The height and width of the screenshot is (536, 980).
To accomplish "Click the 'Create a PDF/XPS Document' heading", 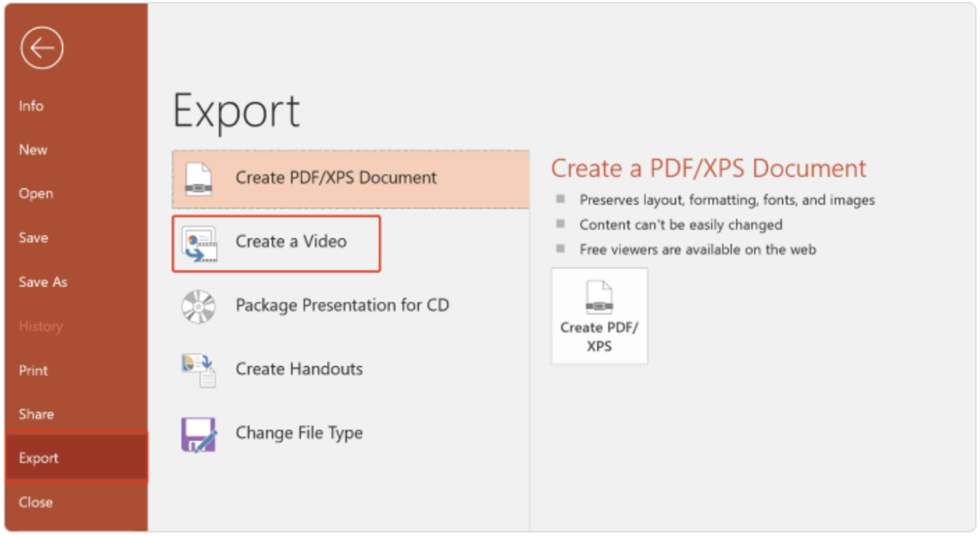I will (709, 168).
